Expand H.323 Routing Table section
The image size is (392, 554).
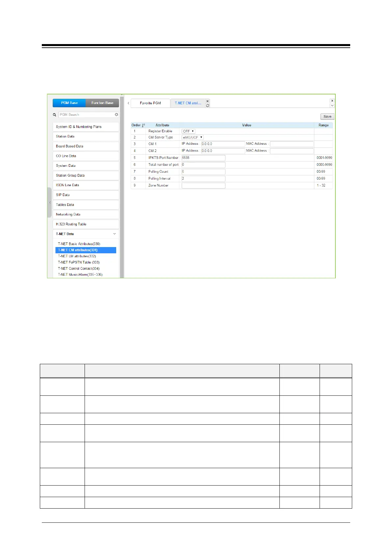[x=86, y=224]
